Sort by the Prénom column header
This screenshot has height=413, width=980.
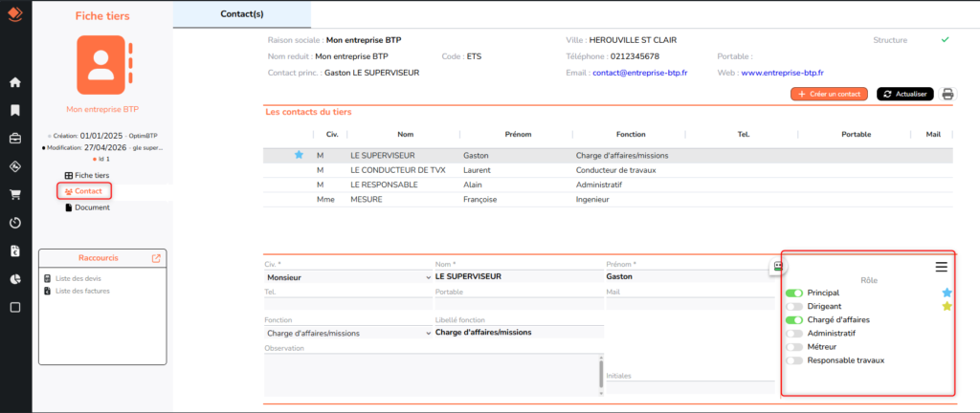tap(516, 134)
